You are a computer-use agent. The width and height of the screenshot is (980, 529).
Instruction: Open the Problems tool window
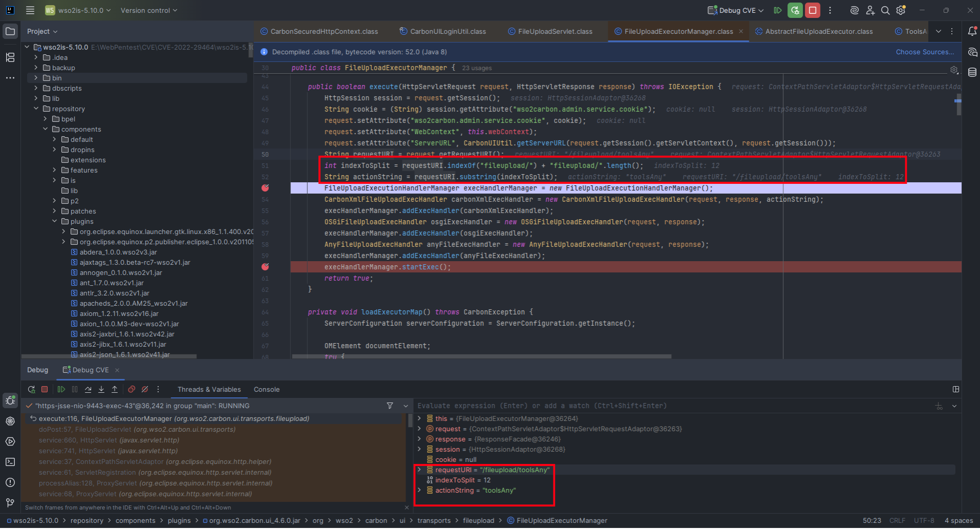[x=10, y=482]
